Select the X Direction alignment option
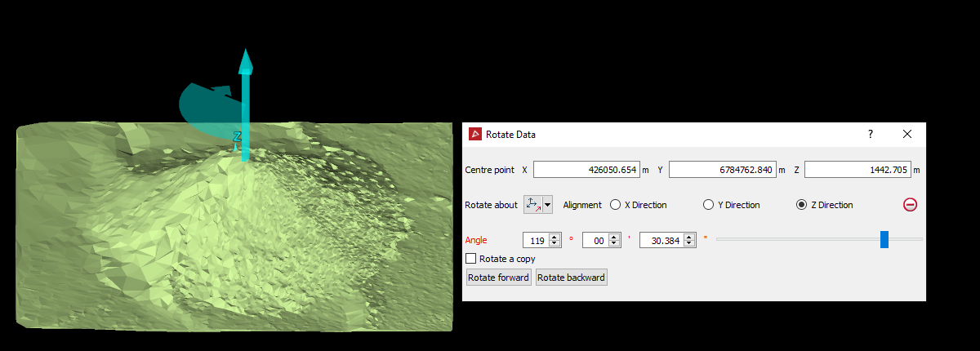980x351 pixels. (639, 205)
